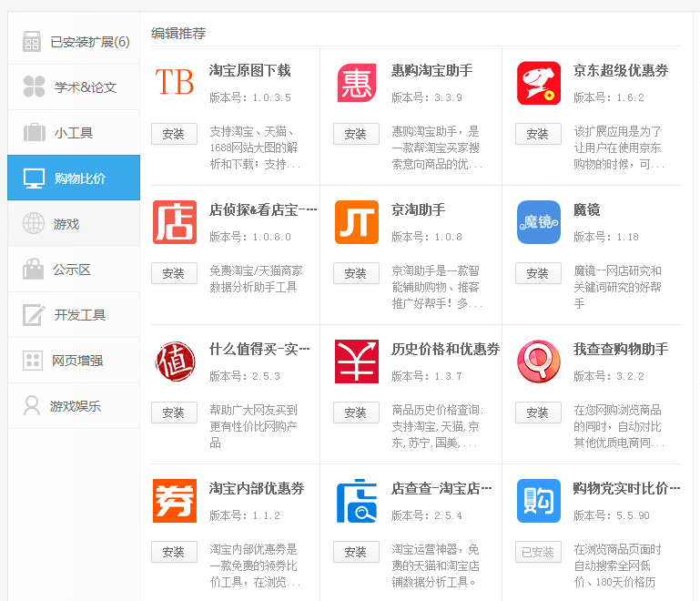Click the monitor icon beside 购物比价
This screenshot has width=700, height=601.
tap(34, 178)
